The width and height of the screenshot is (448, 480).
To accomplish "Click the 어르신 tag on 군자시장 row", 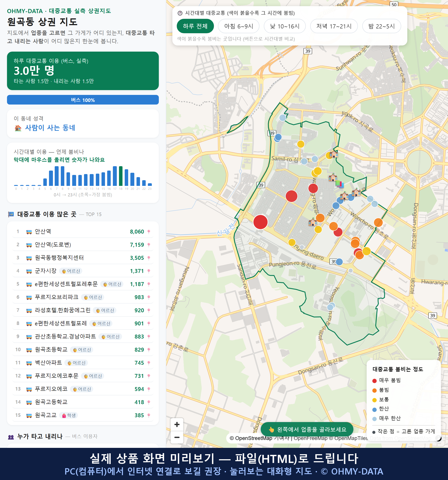I will click(71, 271).
